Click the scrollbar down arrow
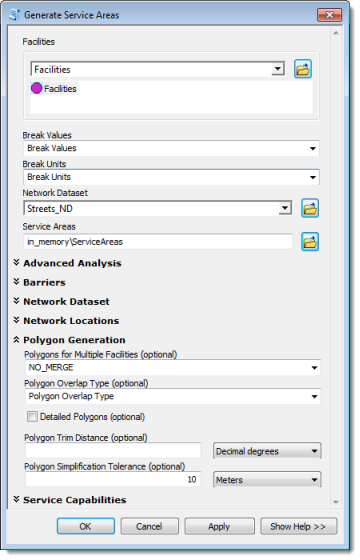 (336, 502)
